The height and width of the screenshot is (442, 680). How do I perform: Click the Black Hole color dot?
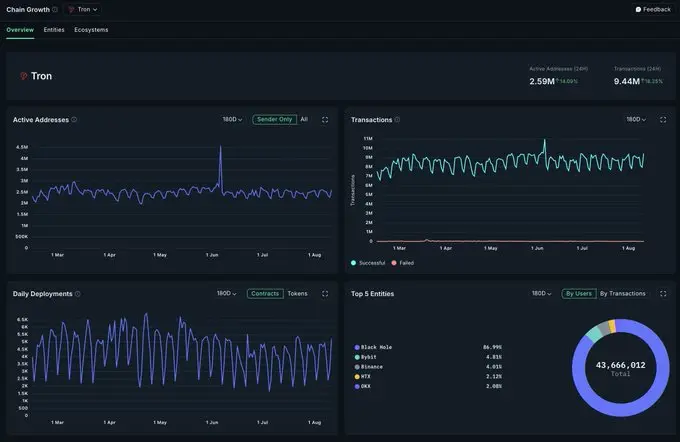pos(357,347)
